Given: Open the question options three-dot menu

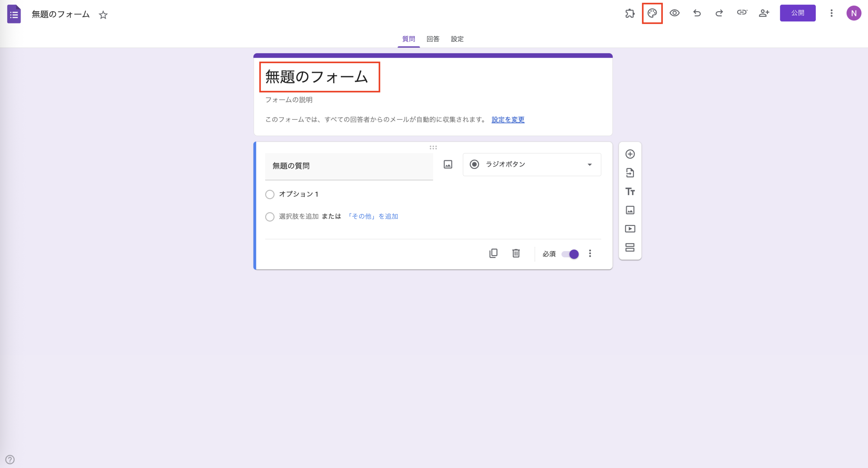Looking at the screenshot, I should point(590,254).
